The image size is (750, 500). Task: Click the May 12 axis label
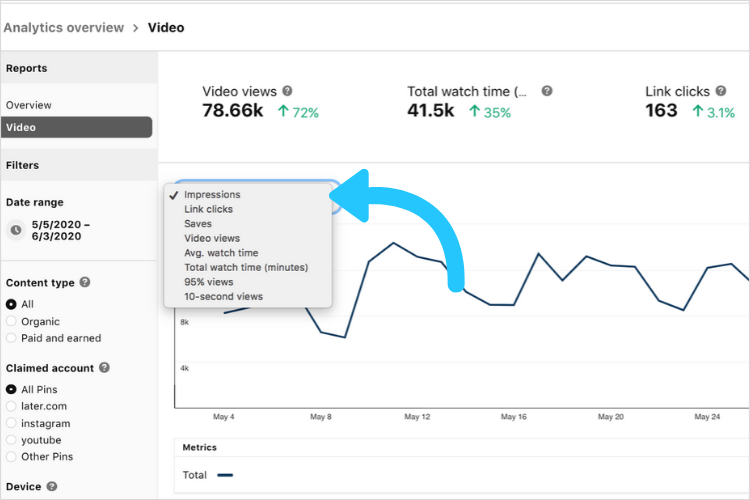click(417, 417)
